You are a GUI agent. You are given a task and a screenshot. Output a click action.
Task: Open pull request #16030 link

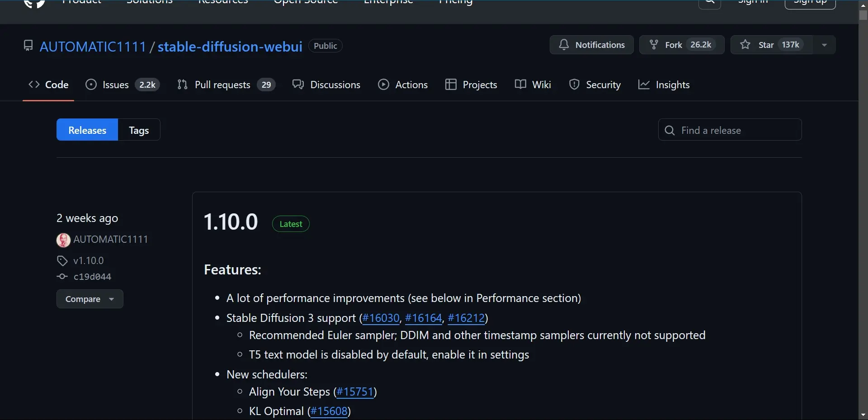click(381, 318)
